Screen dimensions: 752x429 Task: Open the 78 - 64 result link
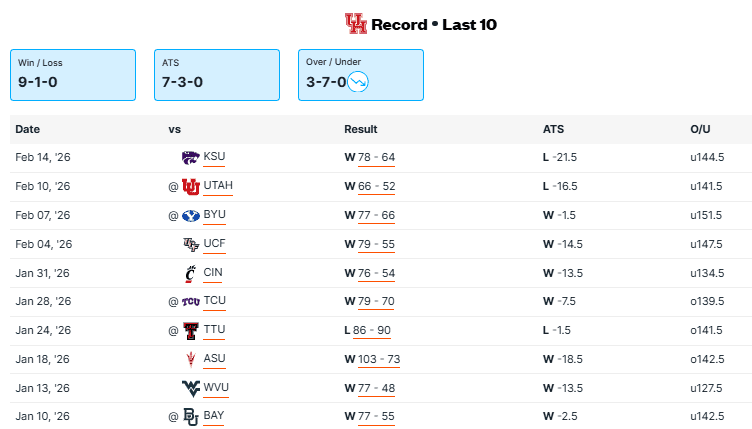coord(376,158)
